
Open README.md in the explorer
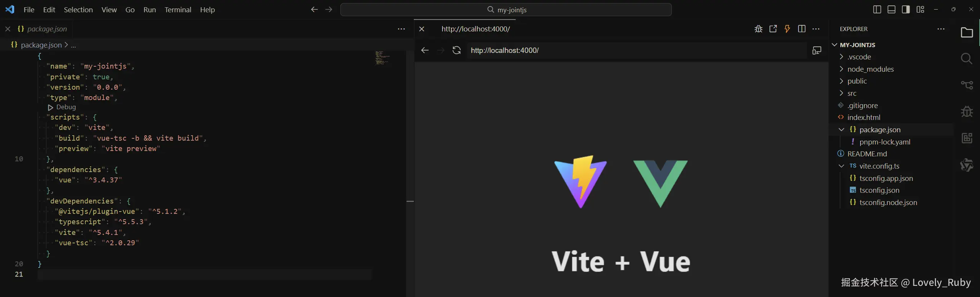(x=867, y=154)
